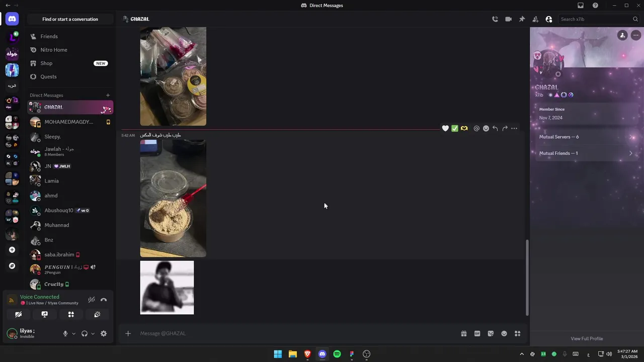Open the sticker picker
Screen dimensions: 644x362
pyautogui.click(x=491, y=333)
